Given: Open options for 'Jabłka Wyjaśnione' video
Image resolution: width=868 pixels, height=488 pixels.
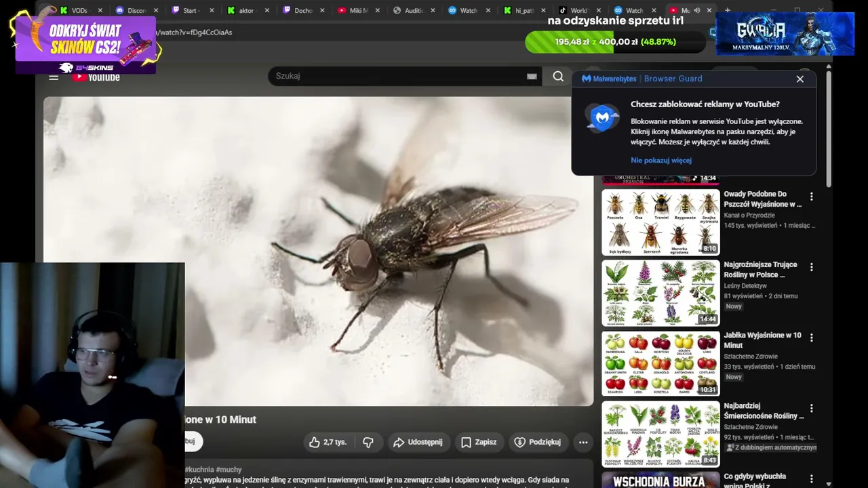Looking at the screenshot, I should 811,338.
